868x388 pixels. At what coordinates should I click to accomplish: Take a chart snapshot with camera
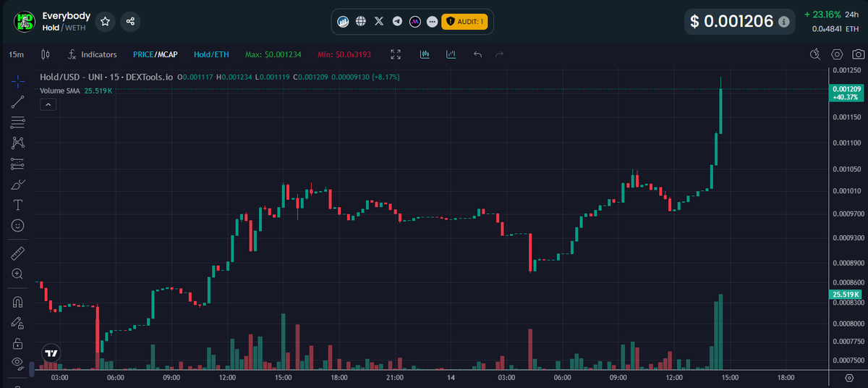858,54
